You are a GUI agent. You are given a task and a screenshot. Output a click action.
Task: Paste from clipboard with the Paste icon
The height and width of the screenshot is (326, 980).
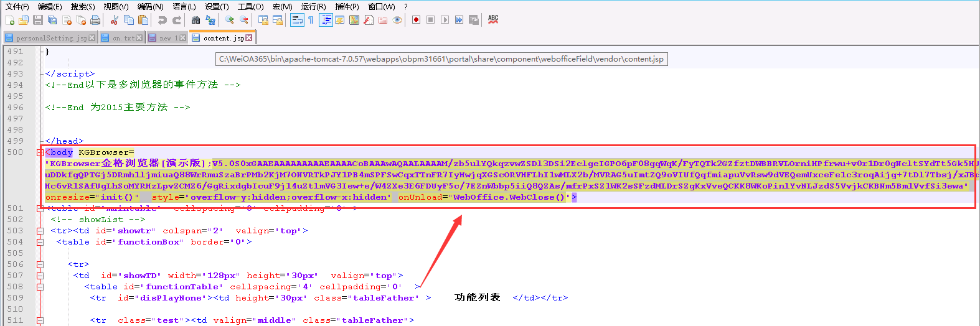(143, 20)
